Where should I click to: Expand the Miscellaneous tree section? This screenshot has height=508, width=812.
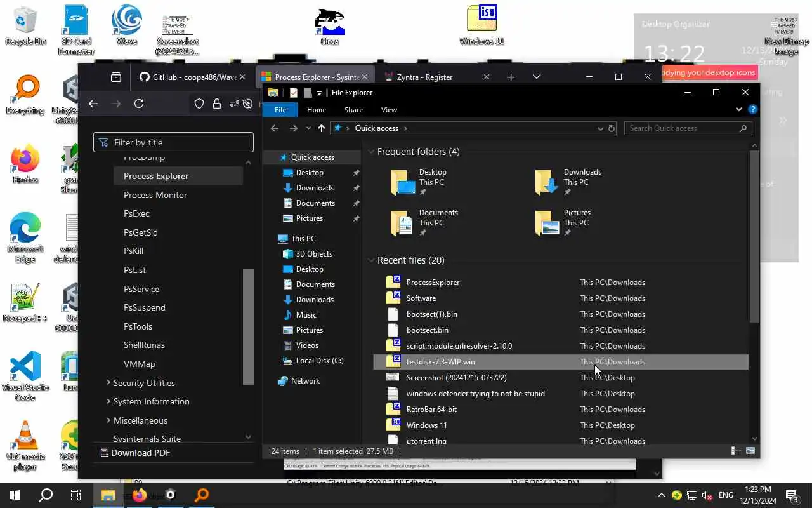pyautogui.click(x=108, y=420)
